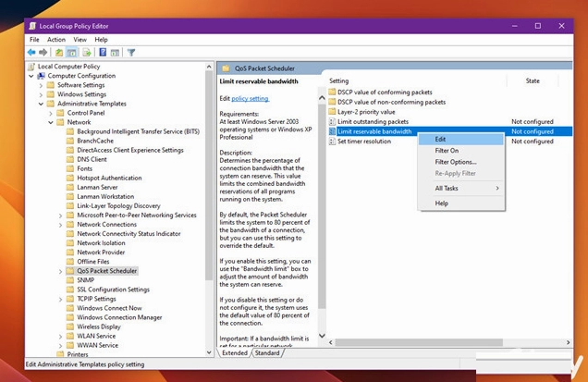Click the Forward arrow toolbar icon
588x382 pixels.
coord(43,53)
